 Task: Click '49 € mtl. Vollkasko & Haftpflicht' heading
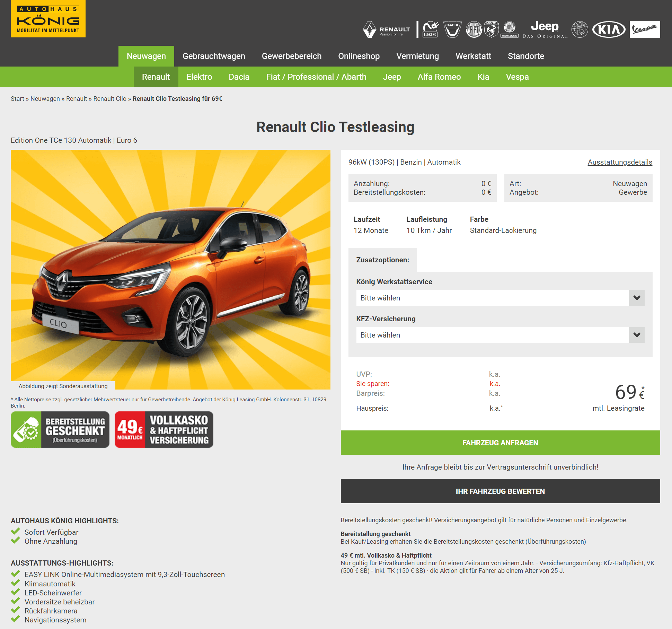point(386,556)
